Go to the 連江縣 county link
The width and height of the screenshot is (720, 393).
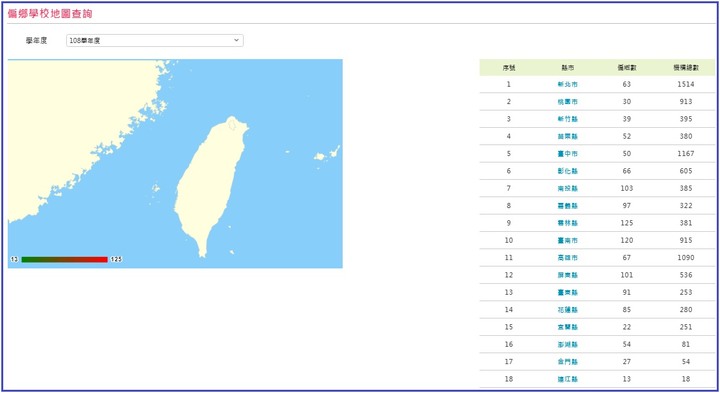click(x=568, y=379)
